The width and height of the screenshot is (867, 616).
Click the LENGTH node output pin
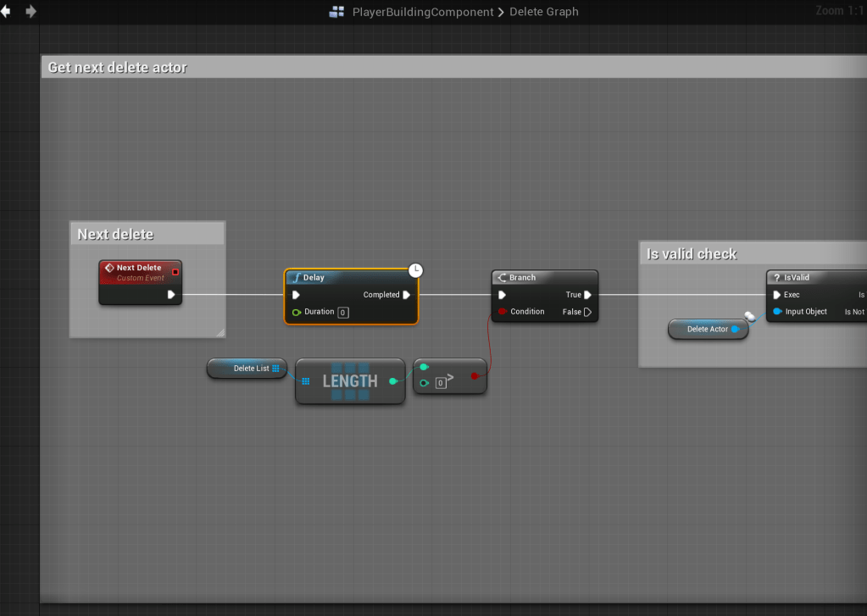tap(392, 381)
